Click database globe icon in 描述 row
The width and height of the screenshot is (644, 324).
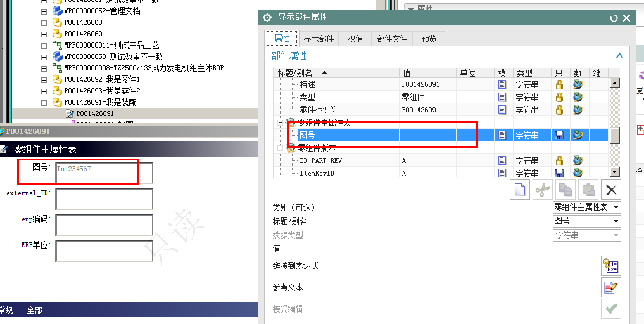[578, 84]
